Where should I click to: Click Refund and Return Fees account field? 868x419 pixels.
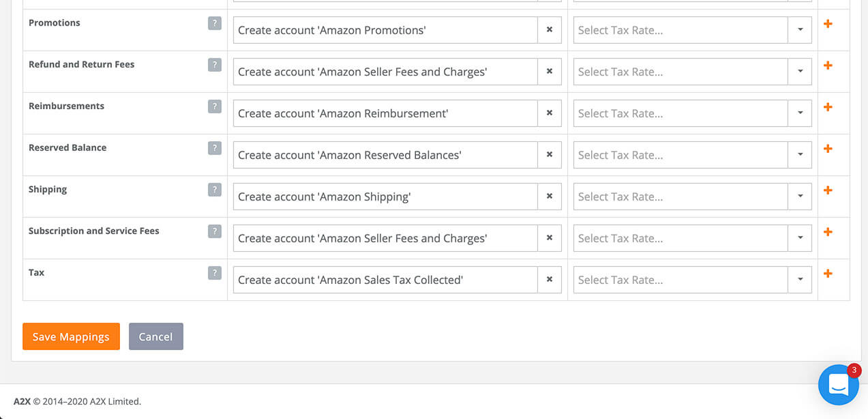coord(385,72)
